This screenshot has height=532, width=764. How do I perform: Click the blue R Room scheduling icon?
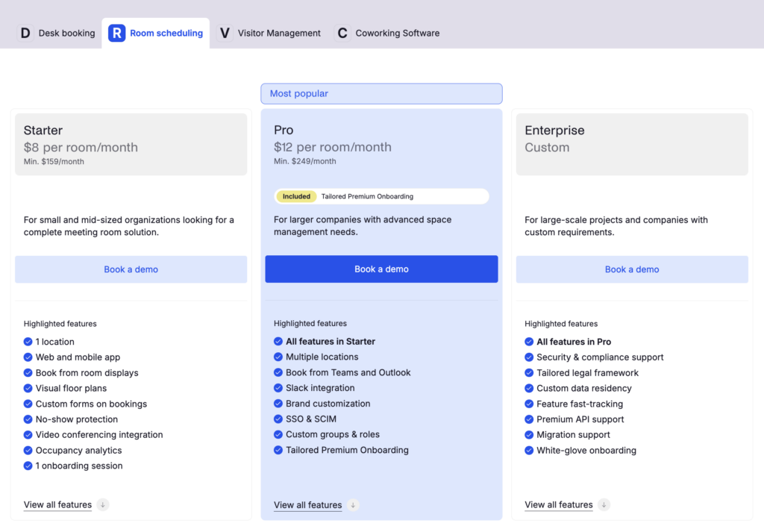click(116, 33)
